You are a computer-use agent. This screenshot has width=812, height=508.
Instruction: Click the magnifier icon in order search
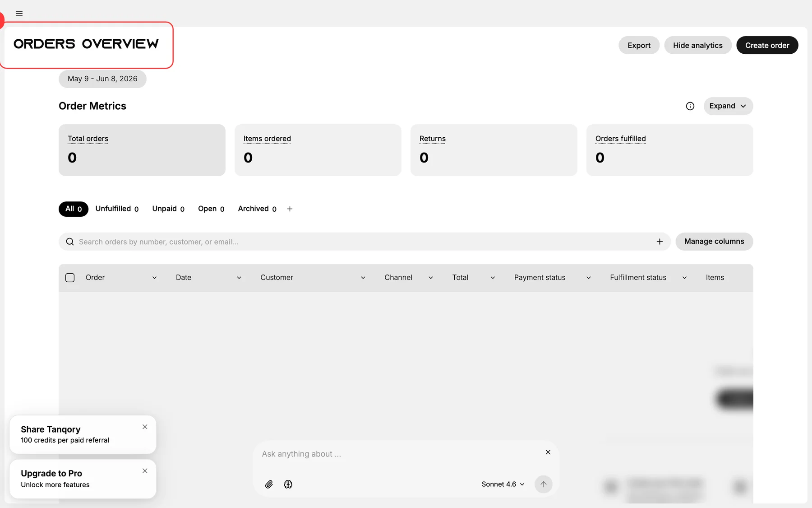point(70,242)
